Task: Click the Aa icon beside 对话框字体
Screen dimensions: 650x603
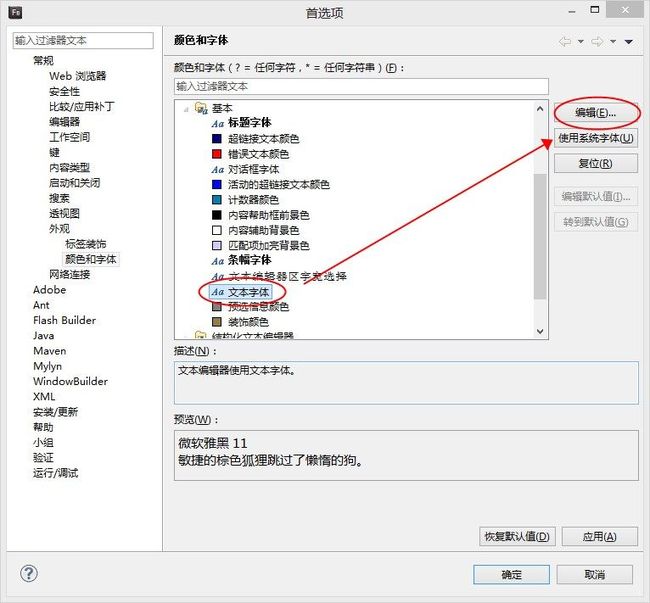Action: tap(218, 170)
